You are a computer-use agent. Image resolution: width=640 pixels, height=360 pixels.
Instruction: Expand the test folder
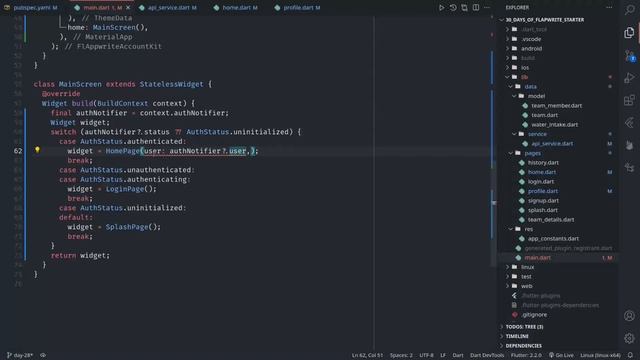pos(526,276)
